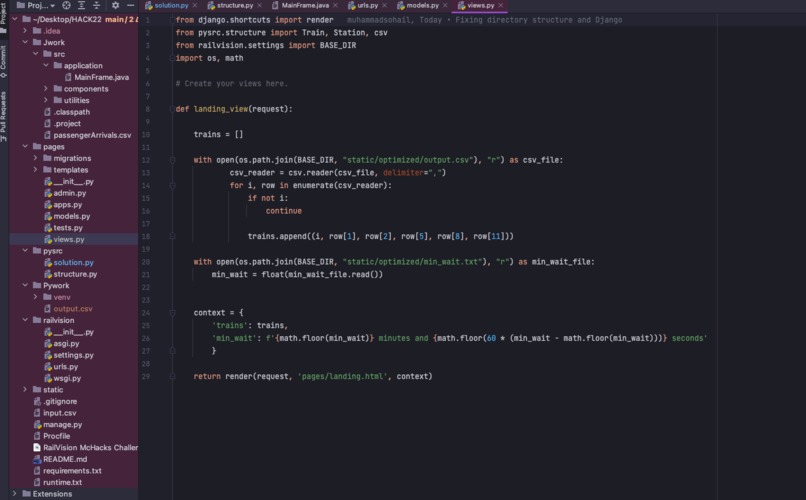Click the Select Opened File target icon
This screenshot has width=806, height=500.
click(x=66, y=5)
